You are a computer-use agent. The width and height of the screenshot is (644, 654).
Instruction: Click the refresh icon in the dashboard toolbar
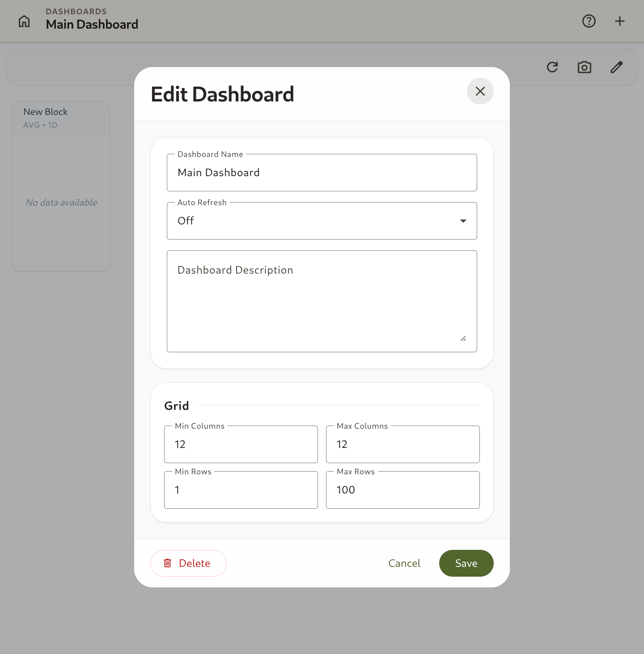point(552,67)
